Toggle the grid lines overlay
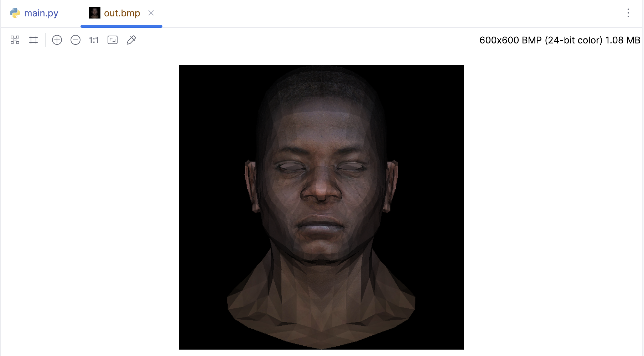The width and height of the screenshot is (644, 356). pos(33,40)
